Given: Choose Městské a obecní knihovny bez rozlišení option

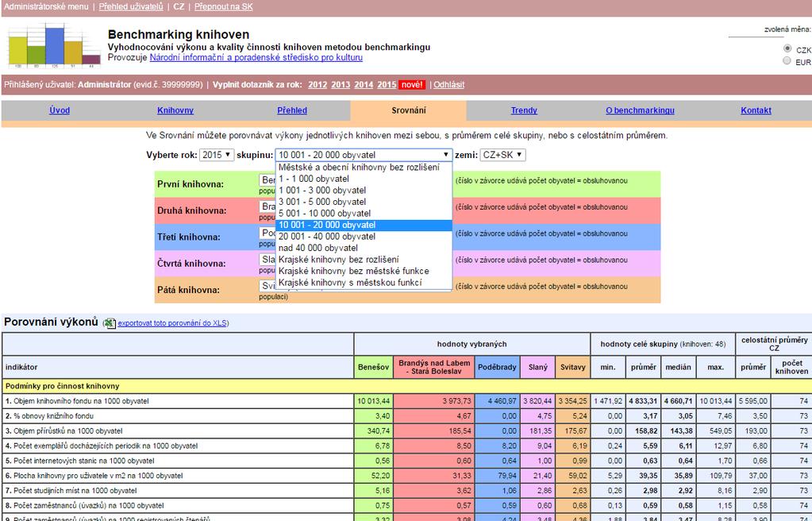Looking at the screenshot, I should pyautogui.click(x=364, y=167).
